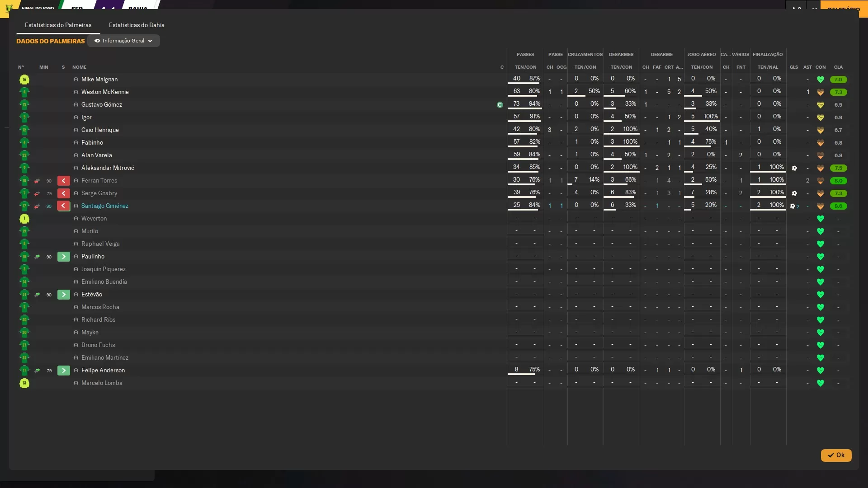868x488 pixels.
Task: Sort by Nº shirt number column header
Action: (x=21, y=67)
